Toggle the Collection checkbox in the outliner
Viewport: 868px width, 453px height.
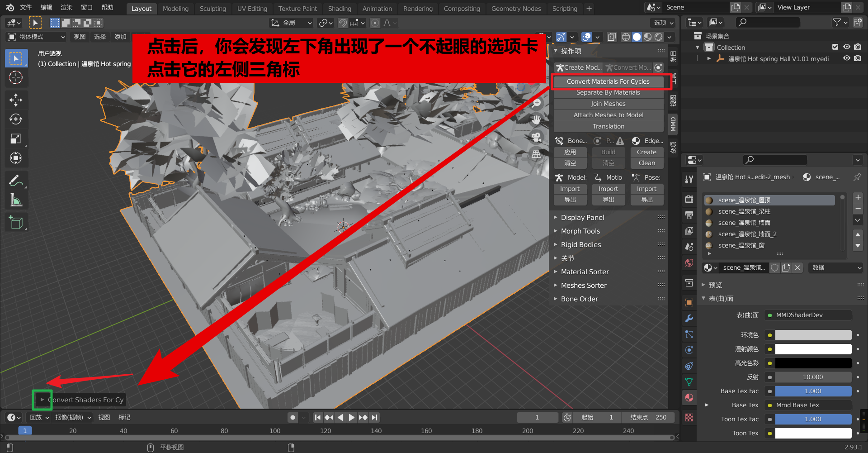point(835,47)
